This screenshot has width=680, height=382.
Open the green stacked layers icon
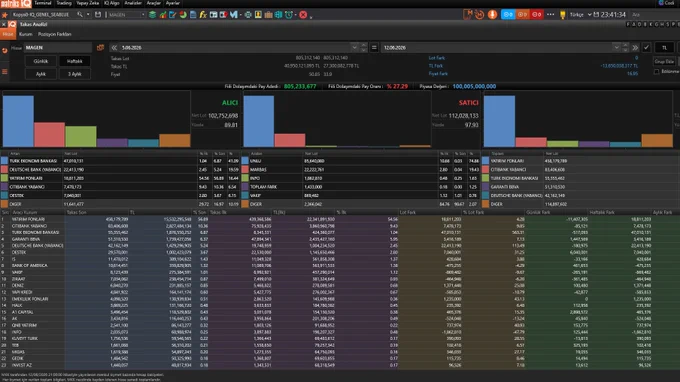[x=152, y=15]
